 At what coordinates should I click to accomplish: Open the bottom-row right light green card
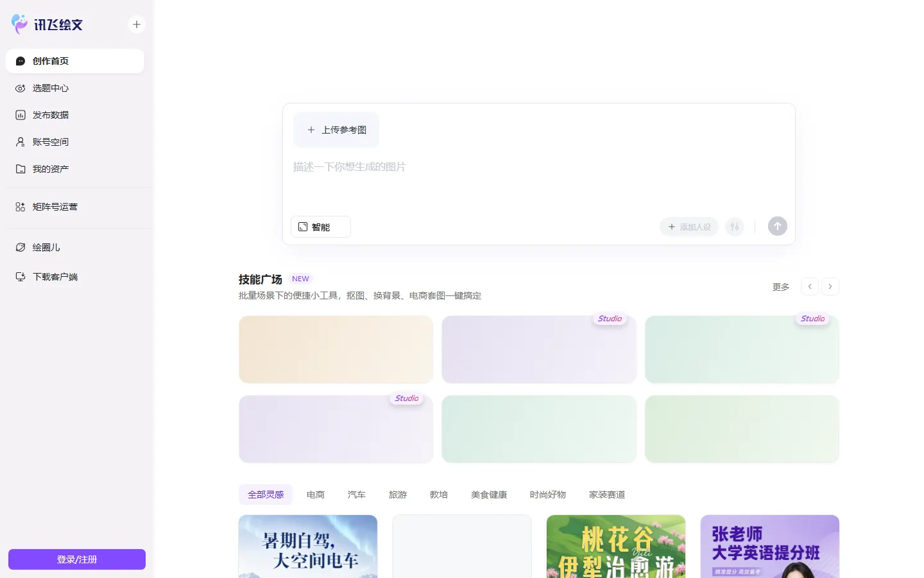coord(742,429)
